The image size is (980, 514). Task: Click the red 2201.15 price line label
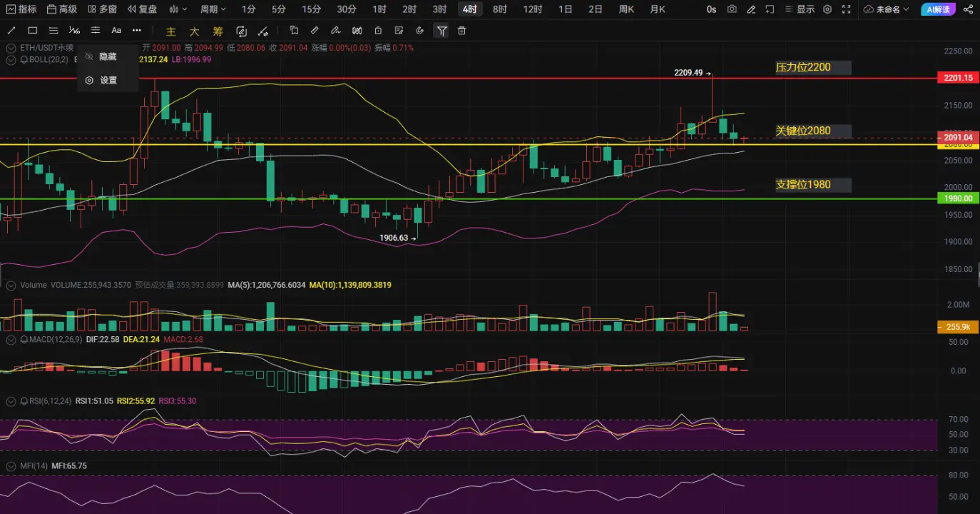[x=957, y=78]
